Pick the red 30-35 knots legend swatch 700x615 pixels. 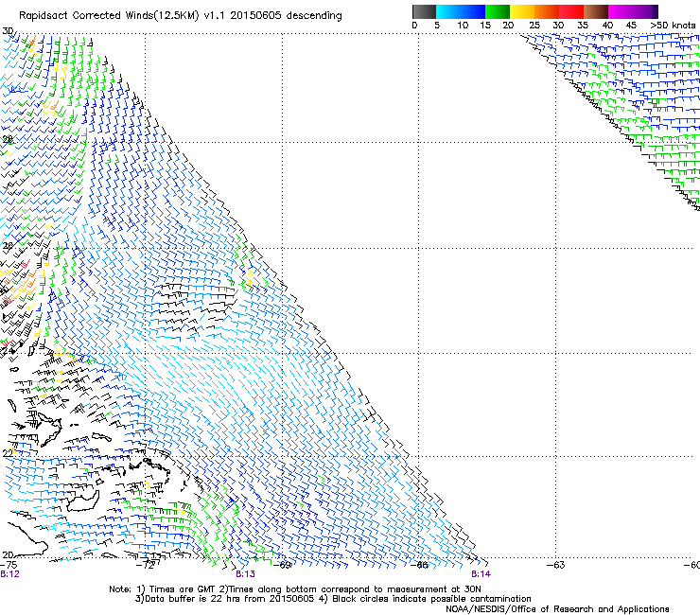click(x=571, y=11)
